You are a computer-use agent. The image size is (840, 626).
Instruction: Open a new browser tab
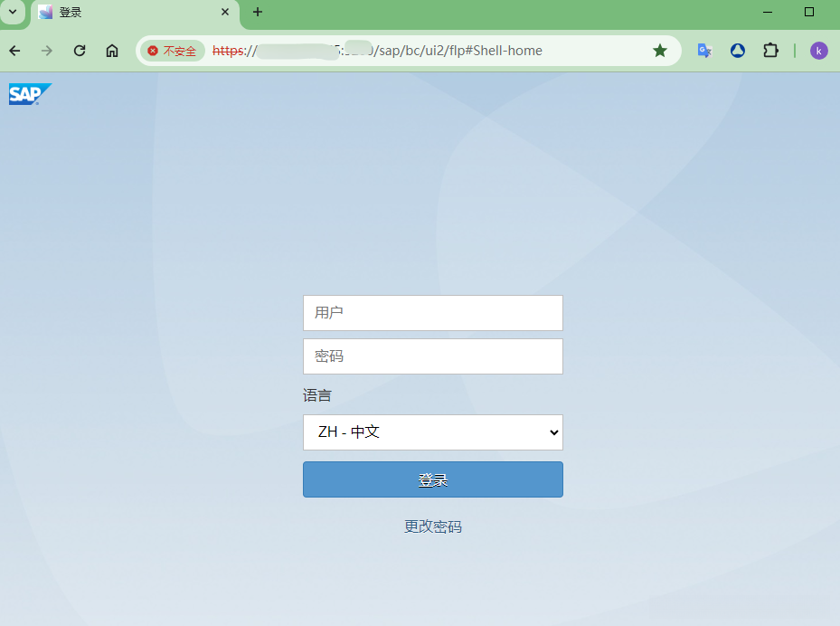258,14
